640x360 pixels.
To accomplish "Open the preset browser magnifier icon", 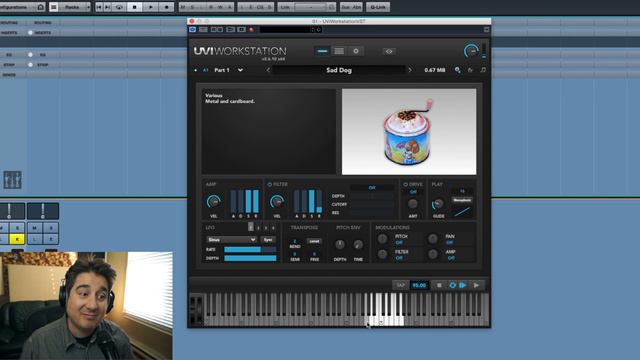I will [x=458, y=70].
